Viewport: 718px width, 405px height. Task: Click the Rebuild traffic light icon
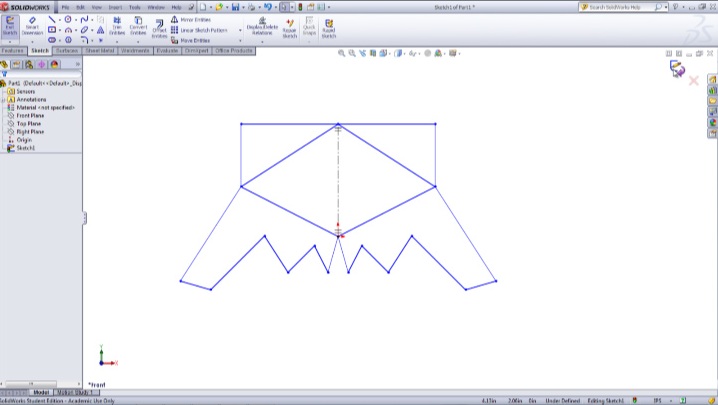[x=300, y=7]
